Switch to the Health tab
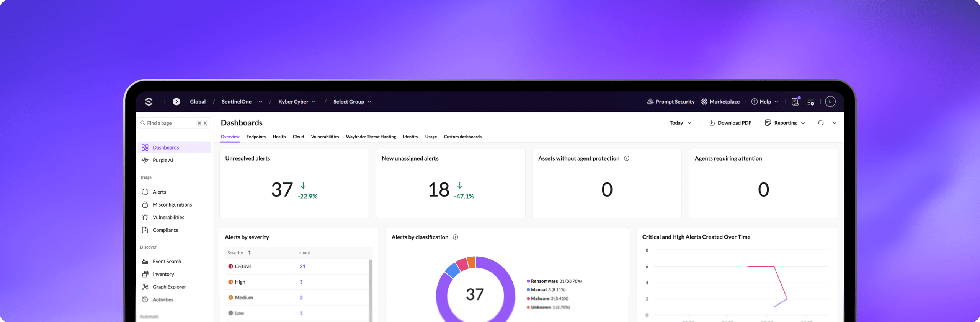The width and height of the screenshot is (980, 322). [279, 137]
